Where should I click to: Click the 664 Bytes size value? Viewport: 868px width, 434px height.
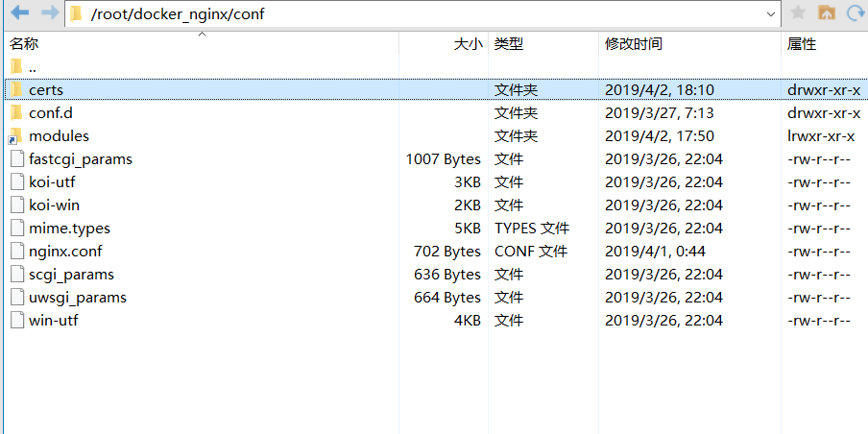447,298
